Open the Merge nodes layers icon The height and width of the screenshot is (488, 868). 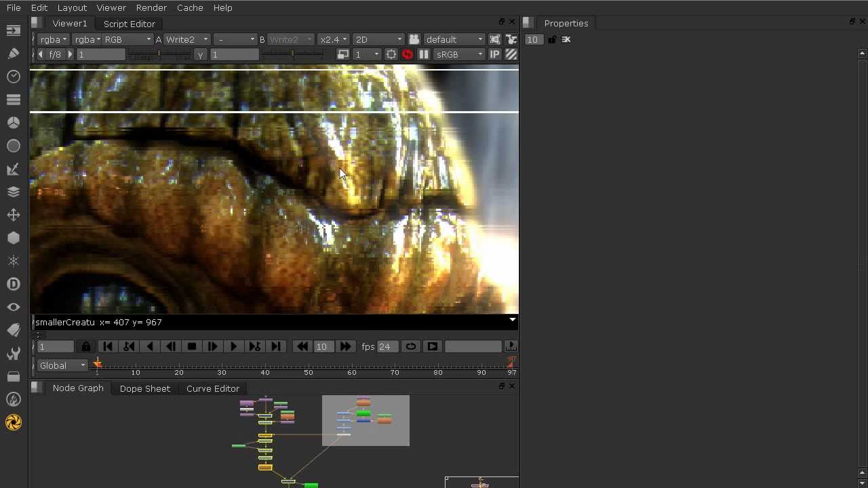13,192
